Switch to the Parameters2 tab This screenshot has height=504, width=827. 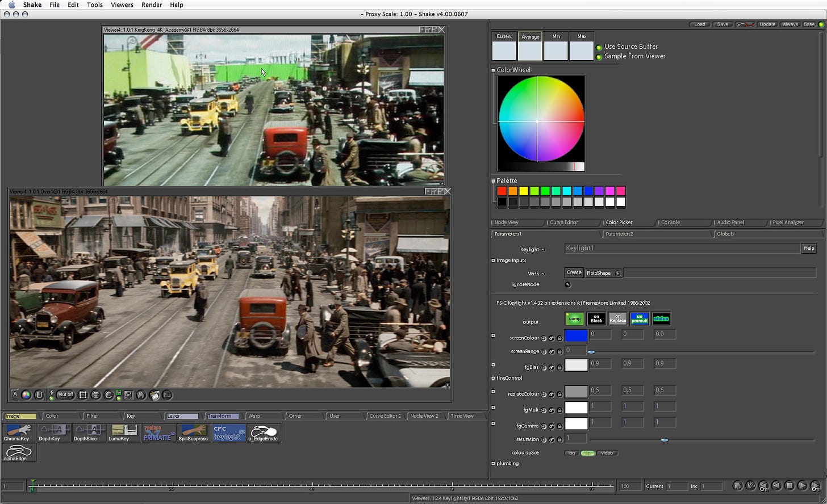[x=657, y=234]
